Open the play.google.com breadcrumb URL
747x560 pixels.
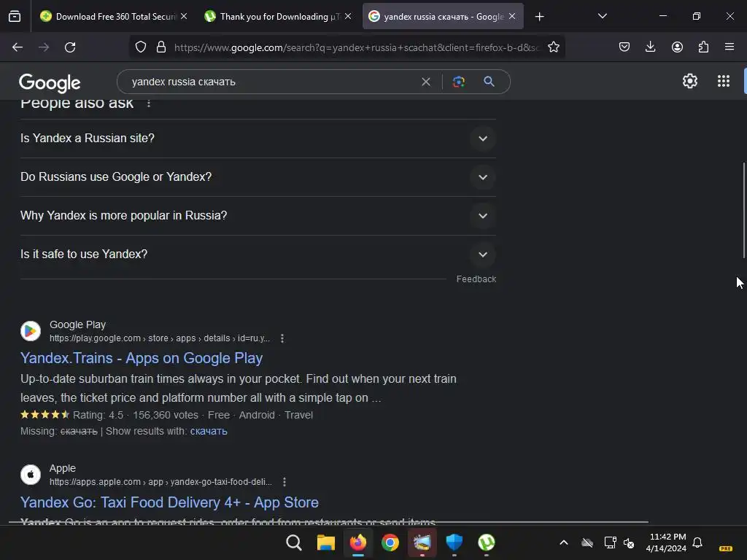tap(160, 338)
